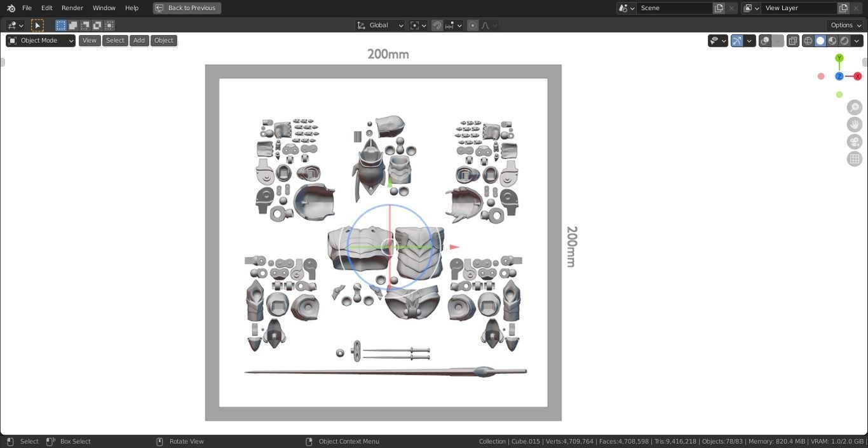Open the snapping options dropdown
This screenshot has height=448, width=868.
(x=454, y=25)
